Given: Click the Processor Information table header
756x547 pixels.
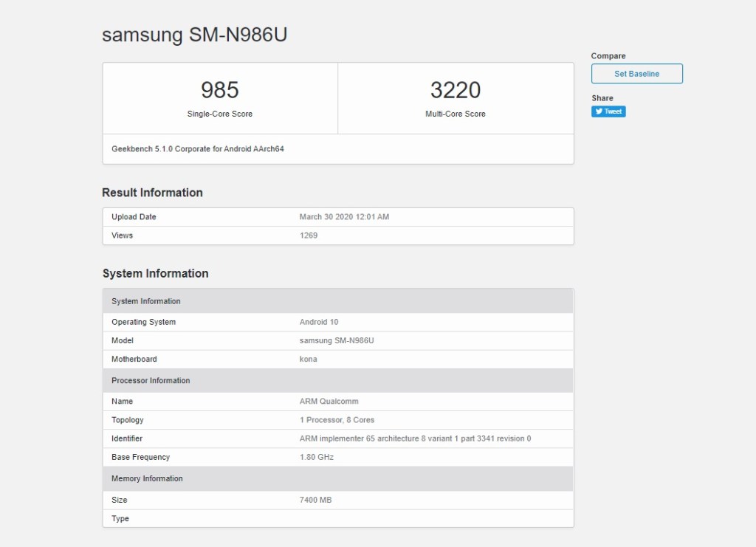Looking at the screenshot, I should (151, 381).
